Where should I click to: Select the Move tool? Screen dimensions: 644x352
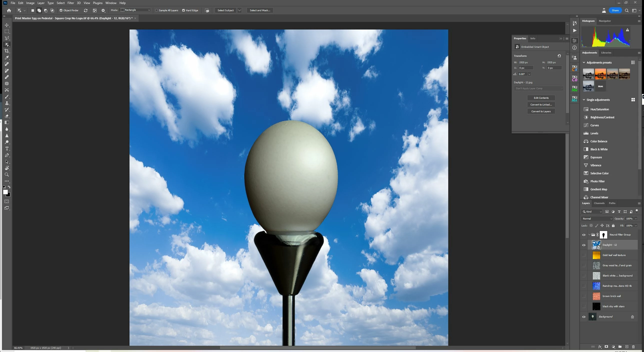coord(7,25)
